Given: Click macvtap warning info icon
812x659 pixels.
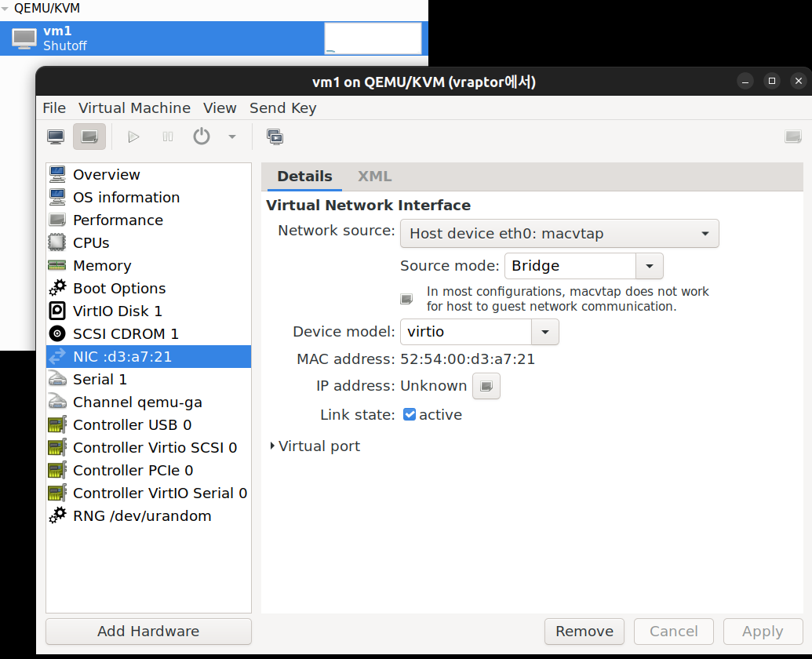Looking at the screenshot, I should click(x=406, y=299).
